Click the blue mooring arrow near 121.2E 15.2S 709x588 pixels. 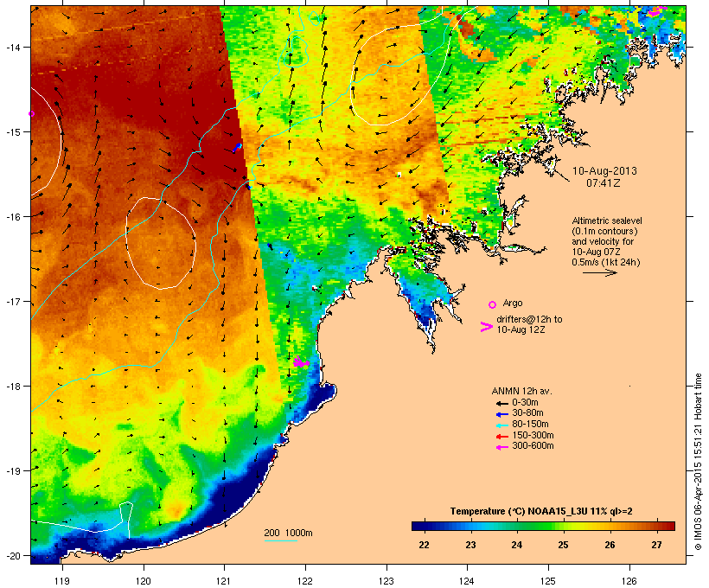[238, 147]
